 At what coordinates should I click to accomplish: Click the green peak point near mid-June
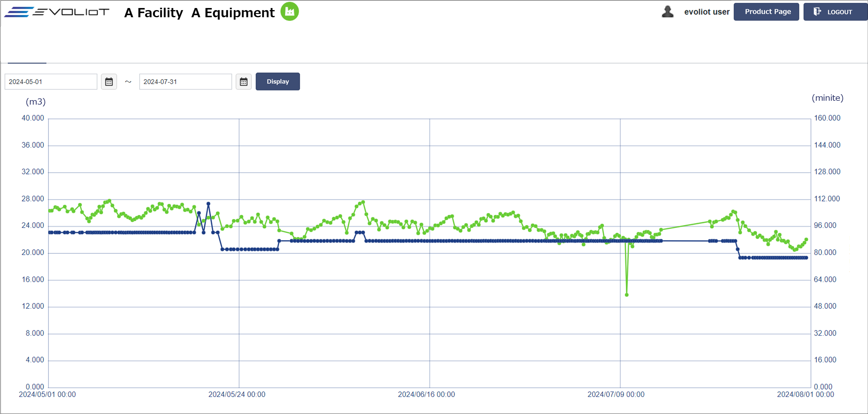[363, 202]
